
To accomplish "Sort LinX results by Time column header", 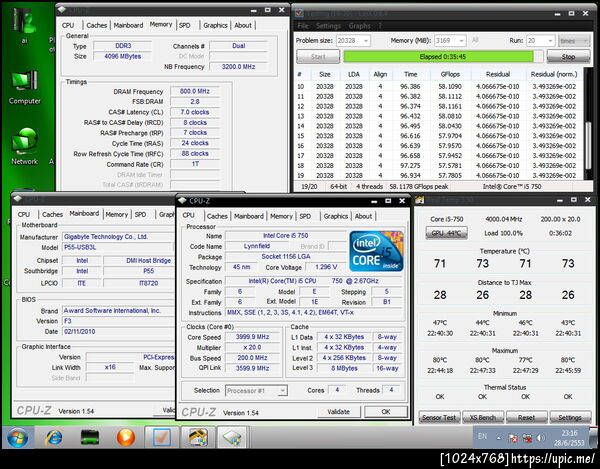I will coord(410,74).
